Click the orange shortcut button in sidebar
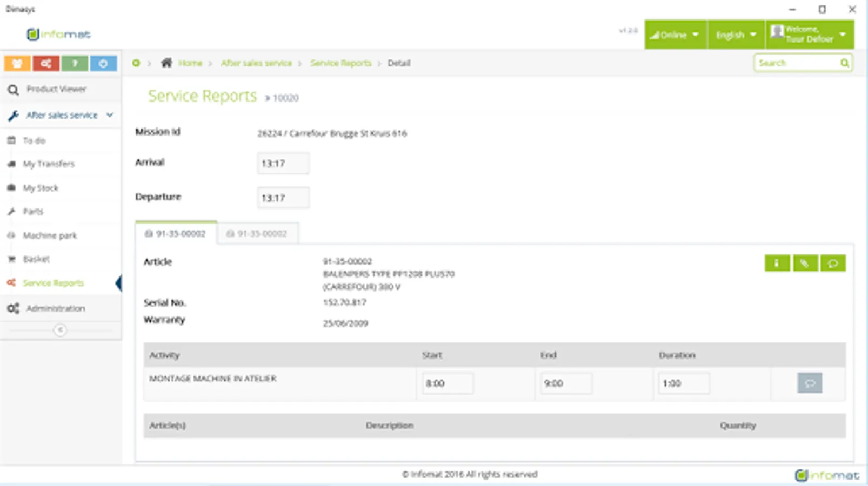 coord(17,63)
